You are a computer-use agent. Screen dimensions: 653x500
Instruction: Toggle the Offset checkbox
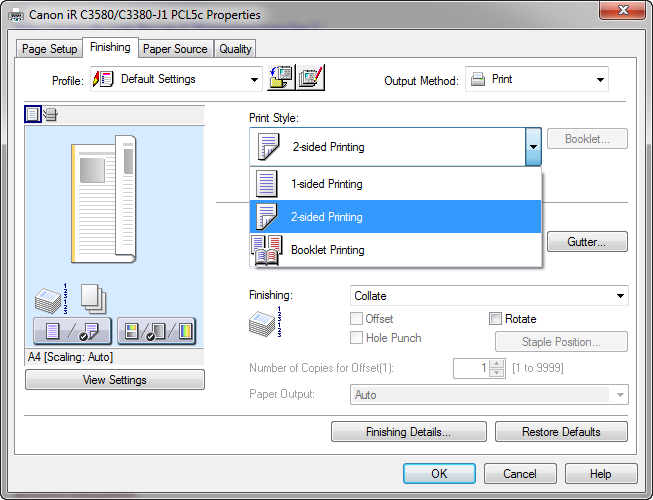356,319
